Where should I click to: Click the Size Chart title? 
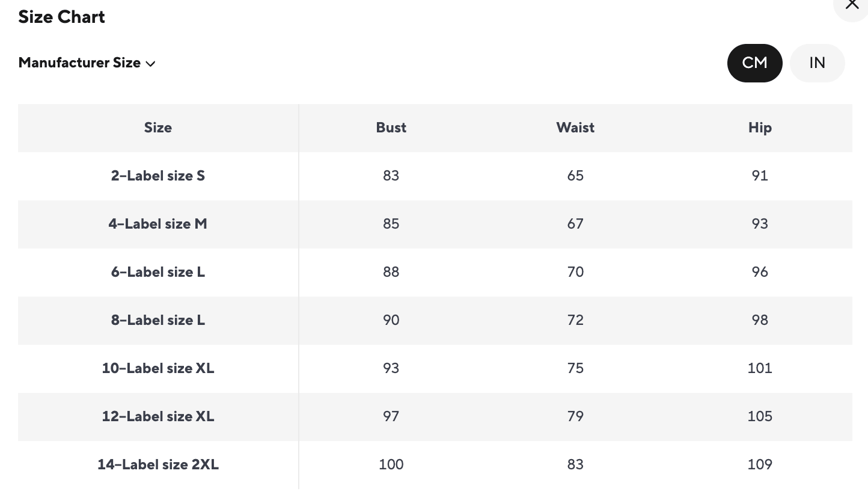pyautogui.click(x=61, y=17)
